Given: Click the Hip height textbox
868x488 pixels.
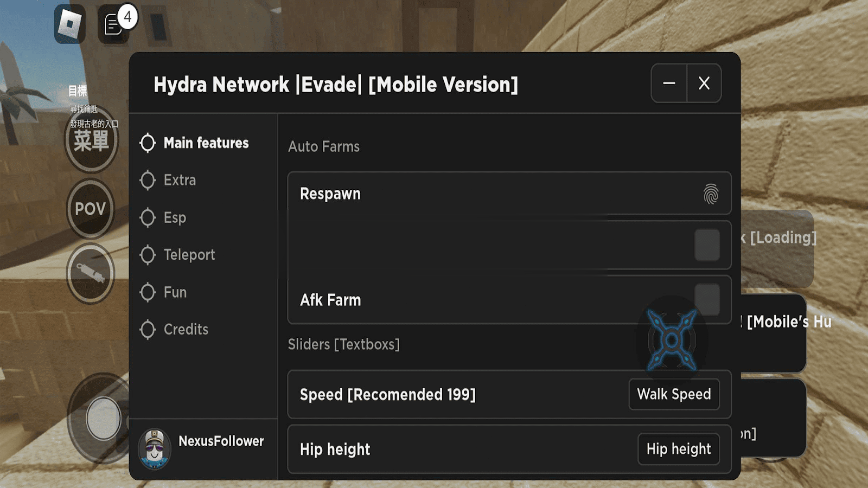Looking at the screenshot, I should point(678,449).
